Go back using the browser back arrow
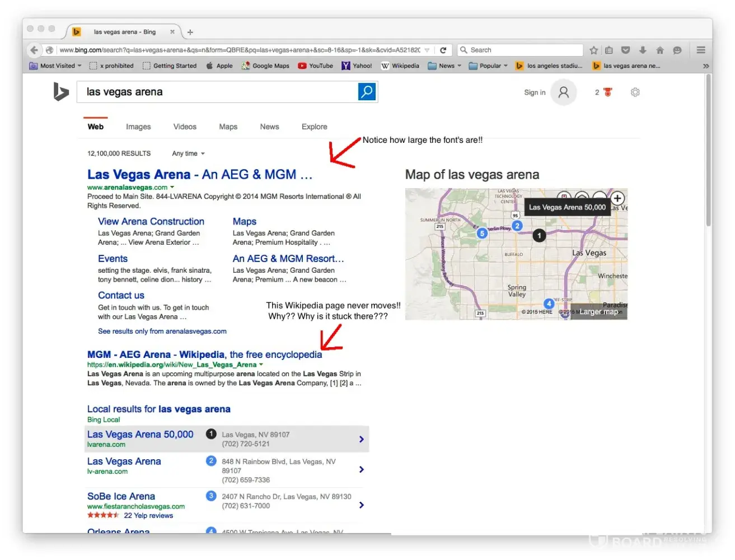 coord(34,50)
